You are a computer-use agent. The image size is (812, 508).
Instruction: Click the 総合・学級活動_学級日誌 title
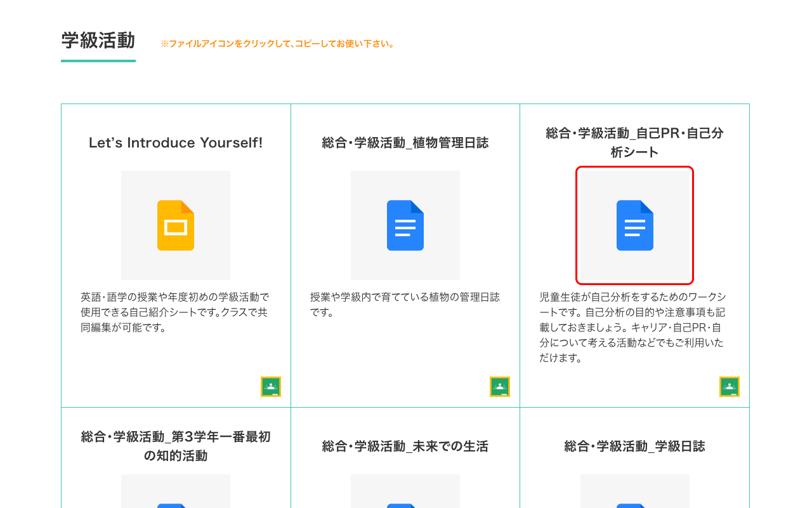(635, 446)
